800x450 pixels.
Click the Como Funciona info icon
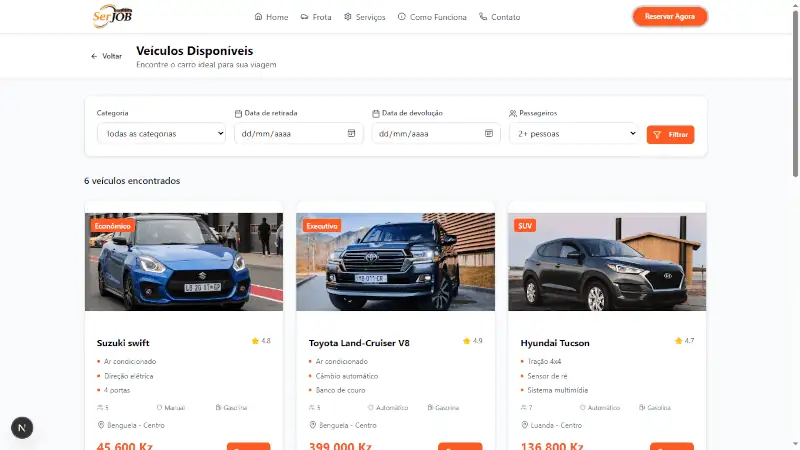[402, 16]
